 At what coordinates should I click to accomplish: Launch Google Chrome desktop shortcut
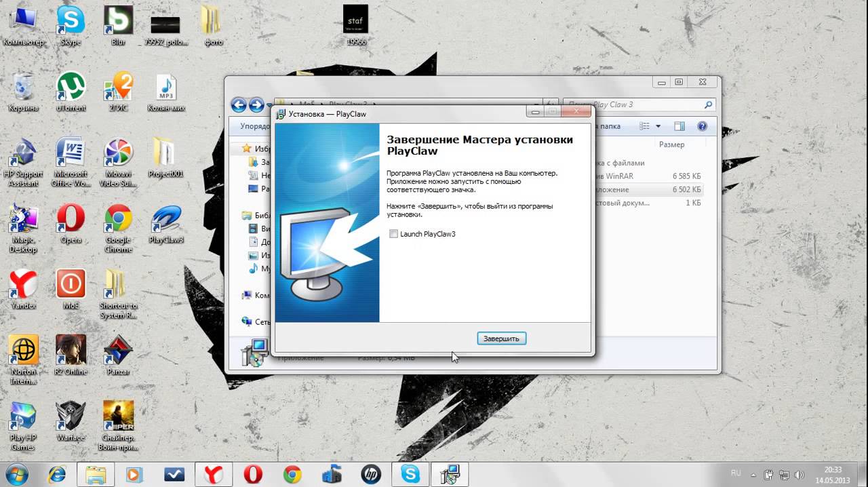click(x=118, y=229)
